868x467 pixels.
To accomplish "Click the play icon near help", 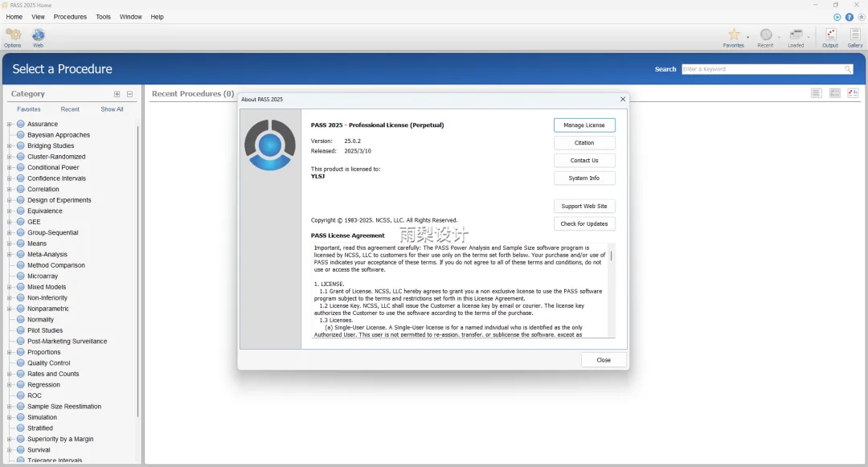I will 837,17.
